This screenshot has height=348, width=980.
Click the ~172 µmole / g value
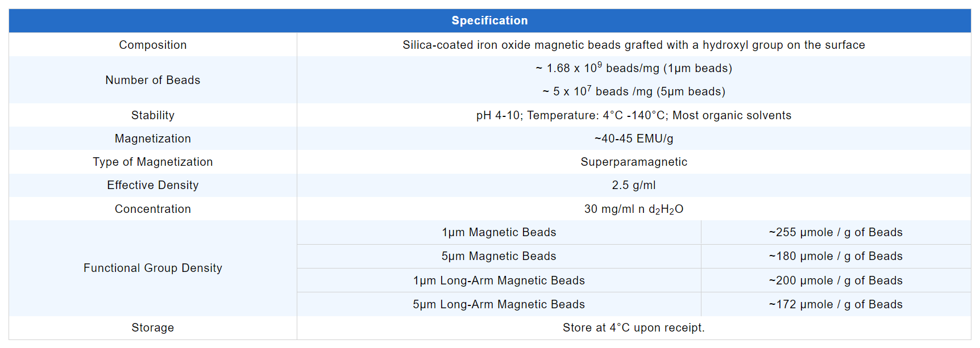click(835, 304)
